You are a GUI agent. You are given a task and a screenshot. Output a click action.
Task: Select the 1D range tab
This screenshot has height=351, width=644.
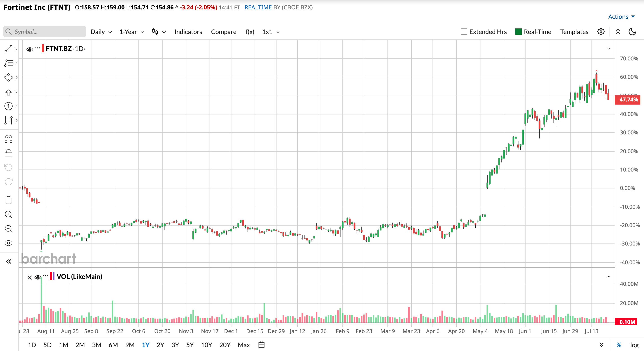pos(32,345)
